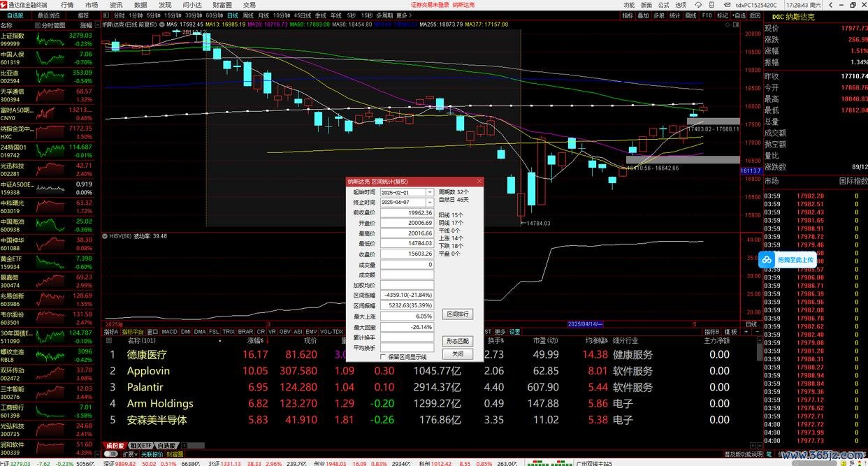This screenshot has height=466, width=868.
Task: Open the 公式 menu in the title bar
Action: coord(664,4)
